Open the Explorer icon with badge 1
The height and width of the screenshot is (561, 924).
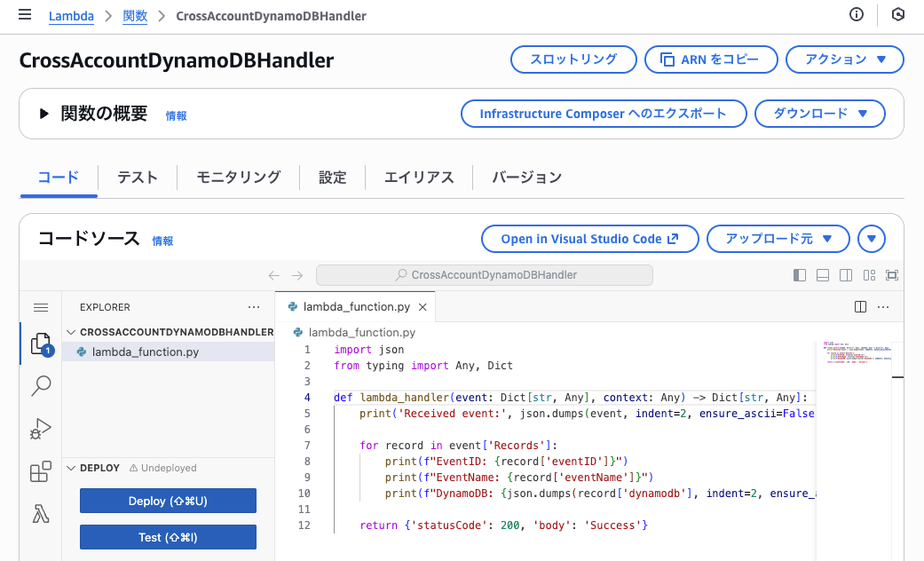41,343
